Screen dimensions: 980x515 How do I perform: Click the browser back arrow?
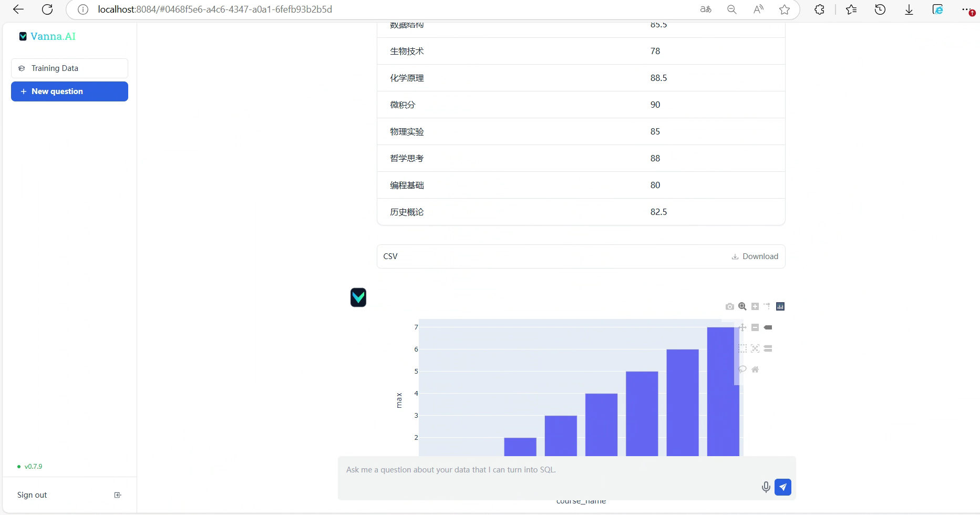pos(18,9)
